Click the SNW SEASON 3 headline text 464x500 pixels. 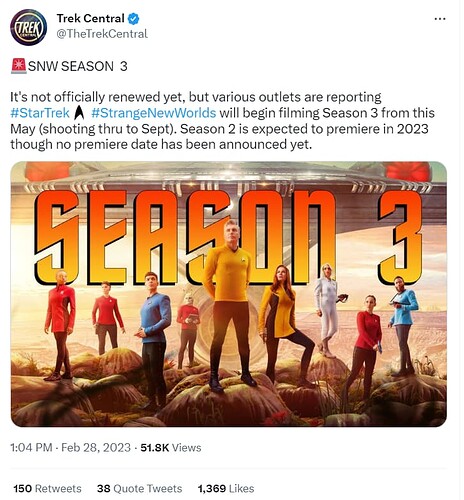(x=78, y=66)
